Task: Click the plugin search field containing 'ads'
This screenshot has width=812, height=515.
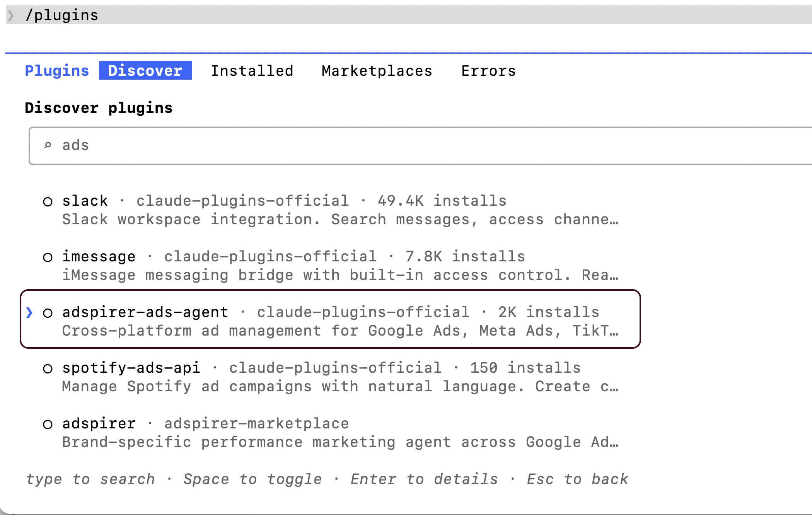Action: click(420, 146)
